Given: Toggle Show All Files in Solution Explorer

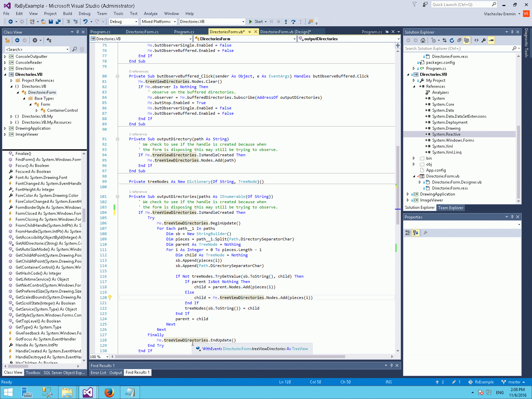Looking at the screenshot, I should coord(466,40).
